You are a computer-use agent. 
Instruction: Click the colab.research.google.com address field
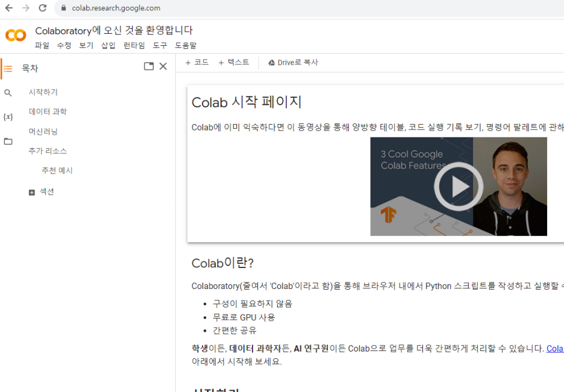pyautogui.click(x=116, y=8)
